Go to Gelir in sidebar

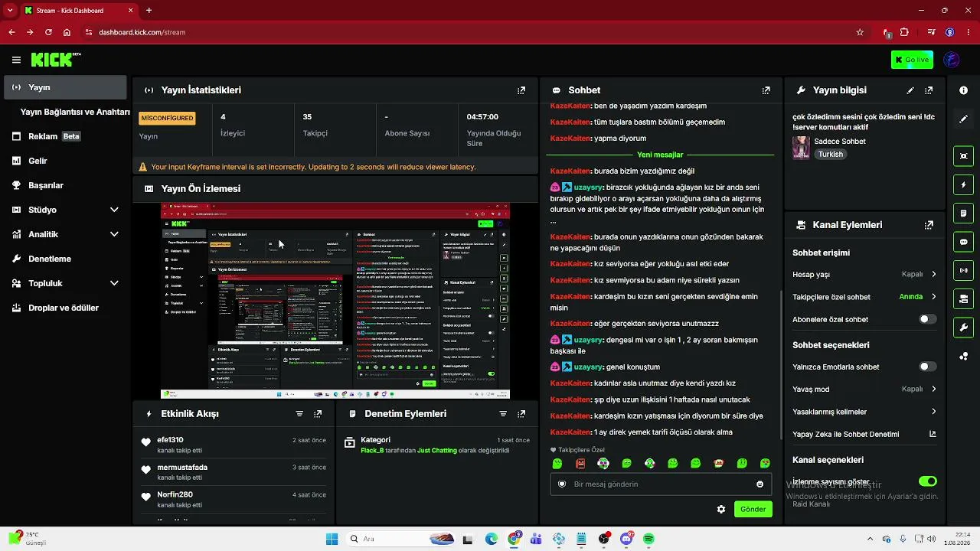point(65,161)
